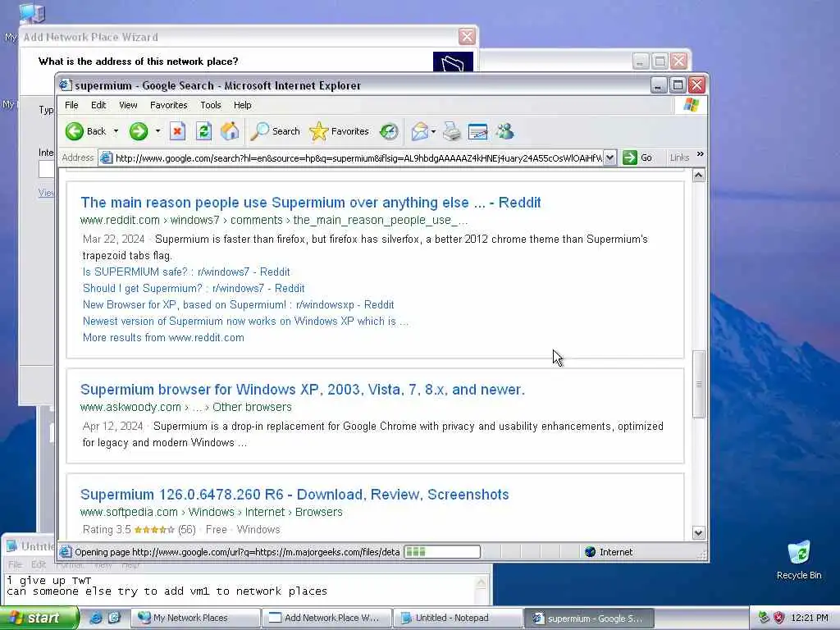Click the IE title bar page icon
Image resolution: width=840 pixels, height=630 pixels.
pos(66,85)
